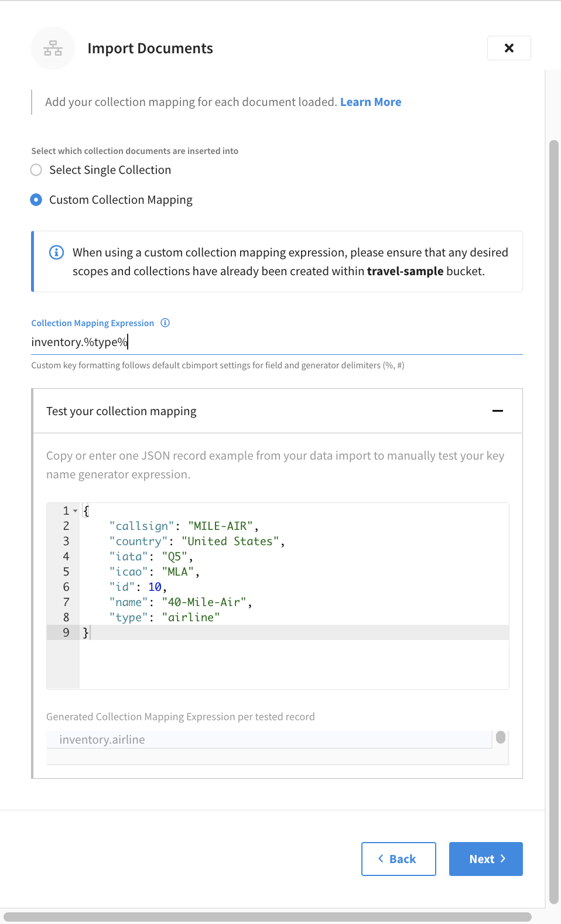561x924 pixels.
Task: Select Custom Collection Mapping radio option
Action: (x=36, y=200)
